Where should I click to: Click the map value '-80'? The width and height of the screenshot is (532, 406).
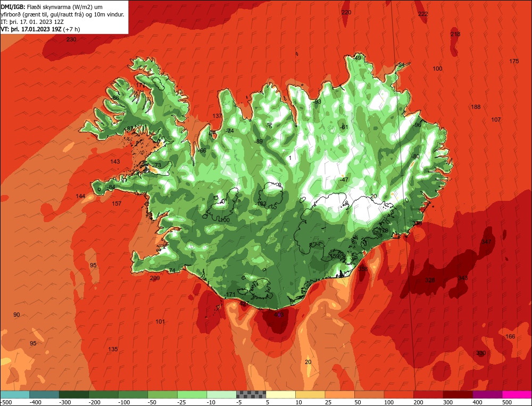point(415,156)
